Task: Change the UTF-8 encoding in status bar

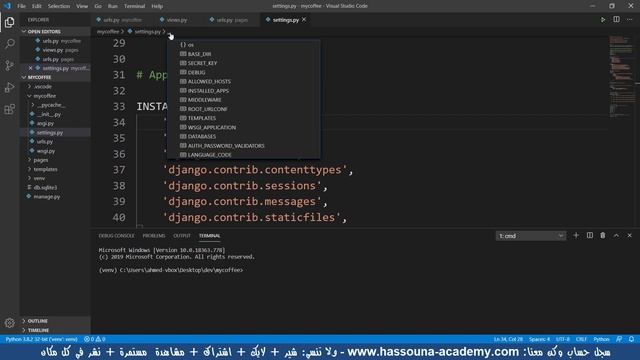Action: 563,339
